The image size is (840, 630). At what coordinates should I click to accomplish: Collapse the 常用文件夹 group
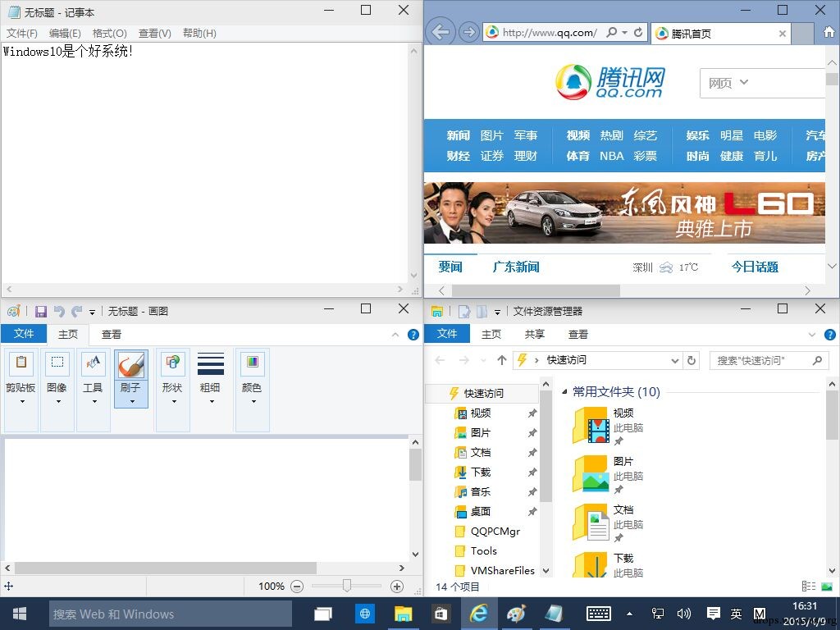click(564, 391)
